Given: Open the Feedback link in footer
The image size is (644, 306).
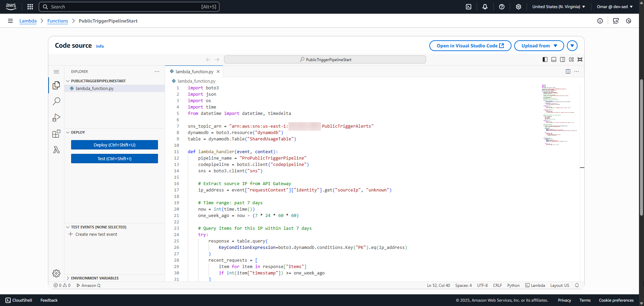Looking at the screenshot, I should click(49, 300).
